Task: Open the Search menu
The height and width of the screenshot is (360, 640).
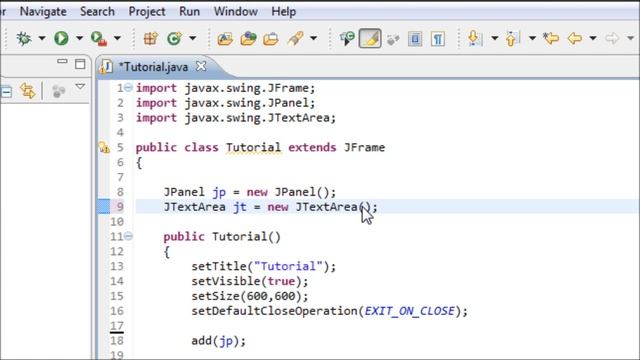Action: [x=97, y=11]
